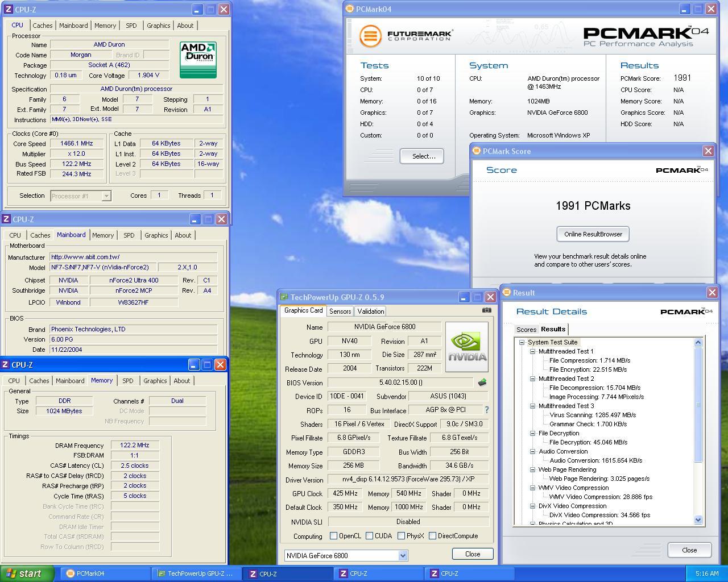Open the SPD tab in top CPU-Z window
Viewport: 728px width, 582px height.
[x=131, y=26]
